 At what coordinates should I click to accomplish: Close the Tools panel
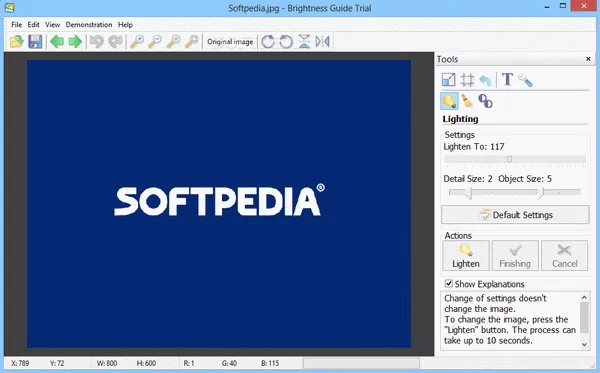(x=588, y=59)
